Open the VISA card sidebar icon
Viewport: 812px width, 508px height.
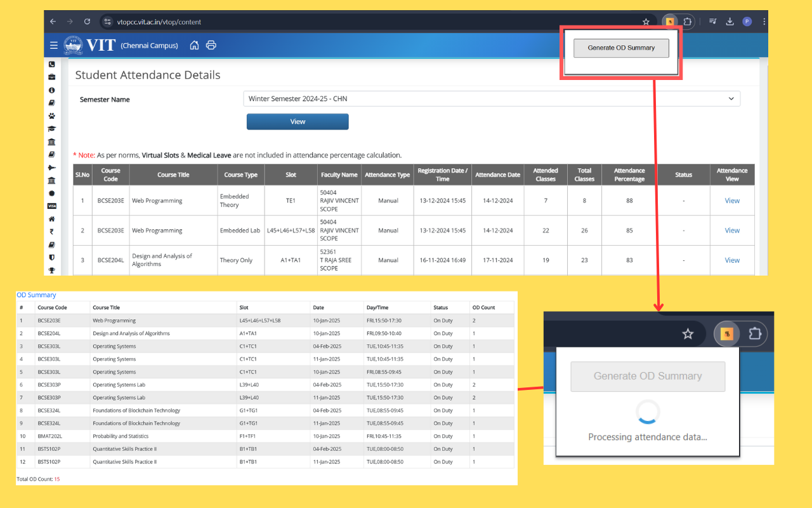pos(52,206)
